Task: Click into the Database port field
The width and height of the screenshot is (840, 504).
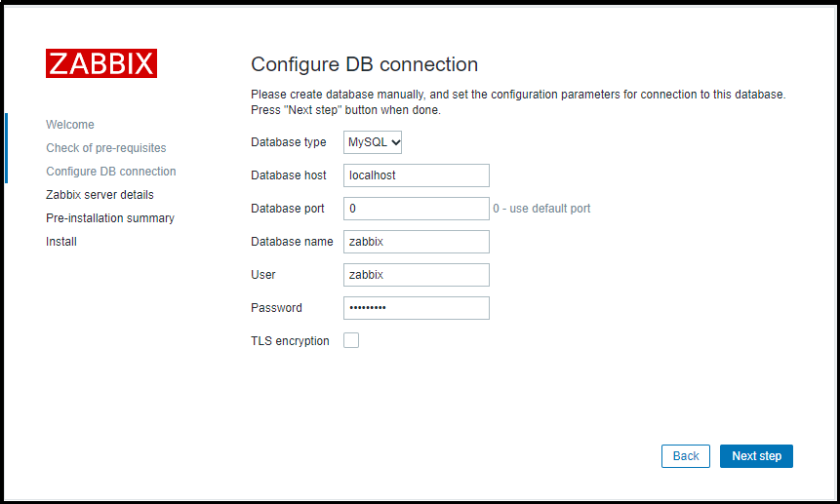Action: pos(417,209)
